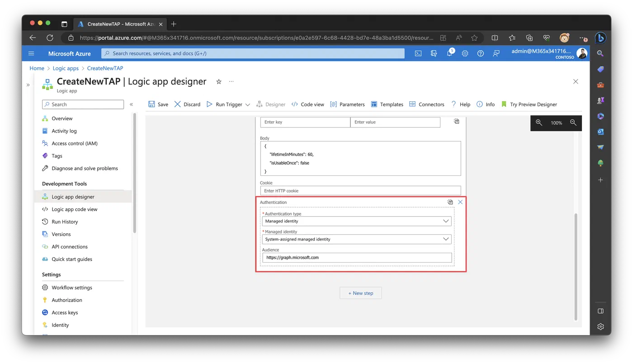Open the ellipsis more options beside title
Image resolution: width=633 pixels, height=364 pixels.
coord(231,82)
